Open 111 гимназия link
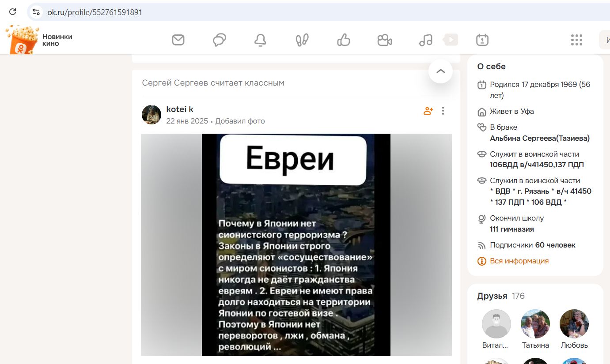Screen dimensions: 610x364 point(512,229)
